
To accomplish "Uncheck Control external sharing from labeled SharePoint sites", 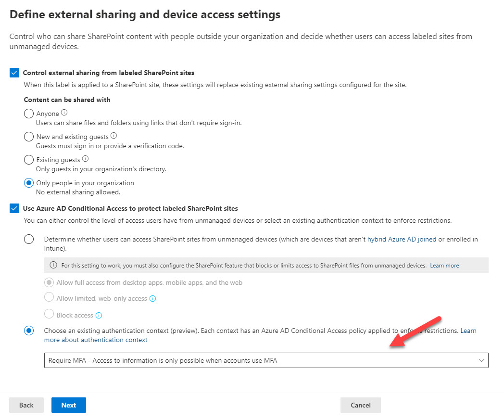I will [x=14, y=73].
